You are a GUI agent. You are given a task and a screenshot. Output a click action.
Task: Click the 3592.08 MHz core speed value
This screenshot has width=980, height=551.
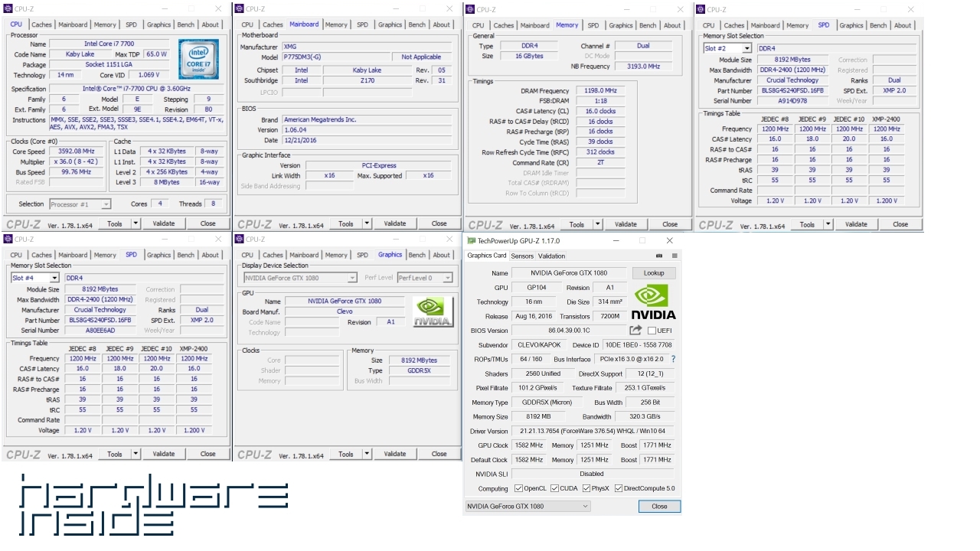click(75, 152)
